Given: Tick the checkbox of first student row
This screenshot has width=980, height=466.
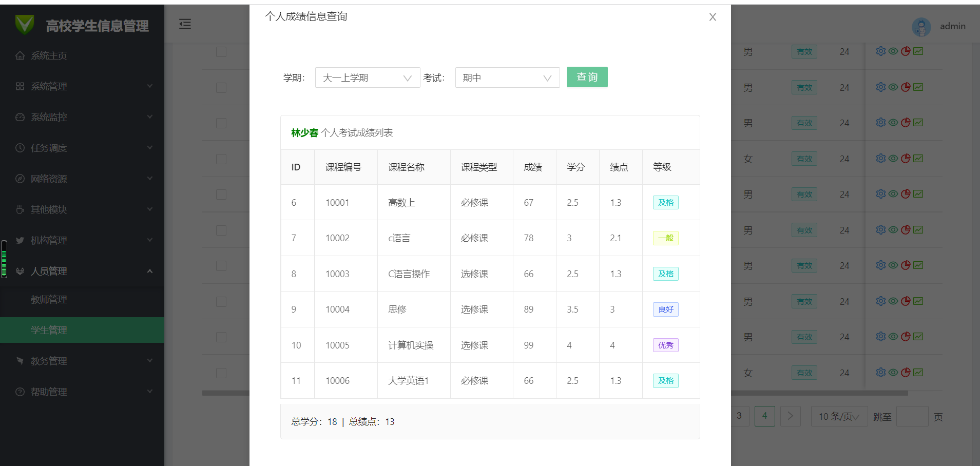Looking at the screenshot, I should click(221, 52).
